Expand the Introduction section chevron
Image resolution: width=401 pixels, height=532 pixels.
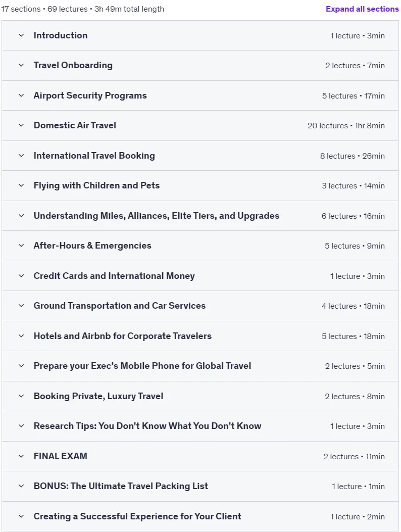coord(21,35)
